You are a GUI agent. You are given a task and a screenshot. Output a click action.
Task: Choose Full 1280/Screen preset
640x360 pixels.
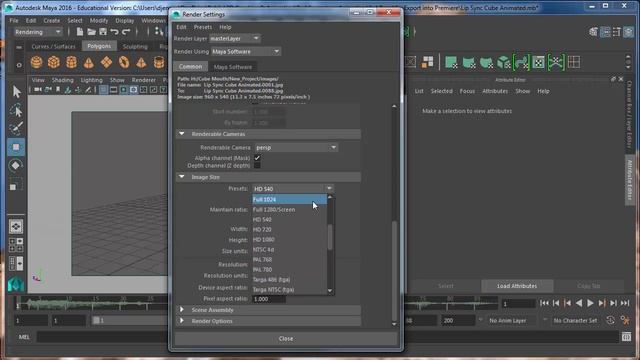[x=289, y=209]
